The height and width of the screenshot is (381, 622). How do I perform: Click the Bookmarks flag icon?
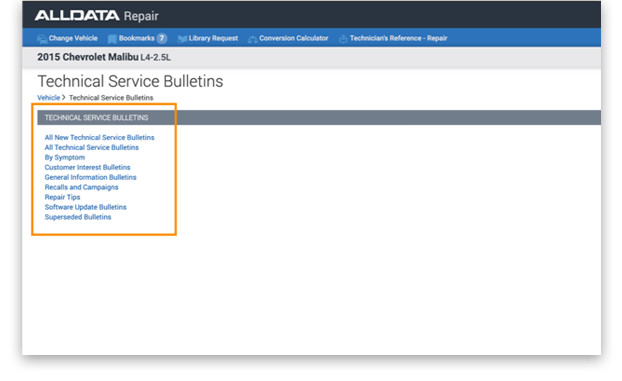(x=112, y=38)
